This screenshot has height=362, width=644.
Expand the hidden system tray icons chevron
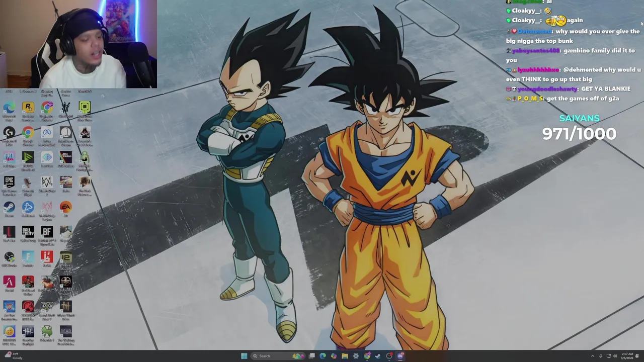pyautogui.click(x=593, y=356)
